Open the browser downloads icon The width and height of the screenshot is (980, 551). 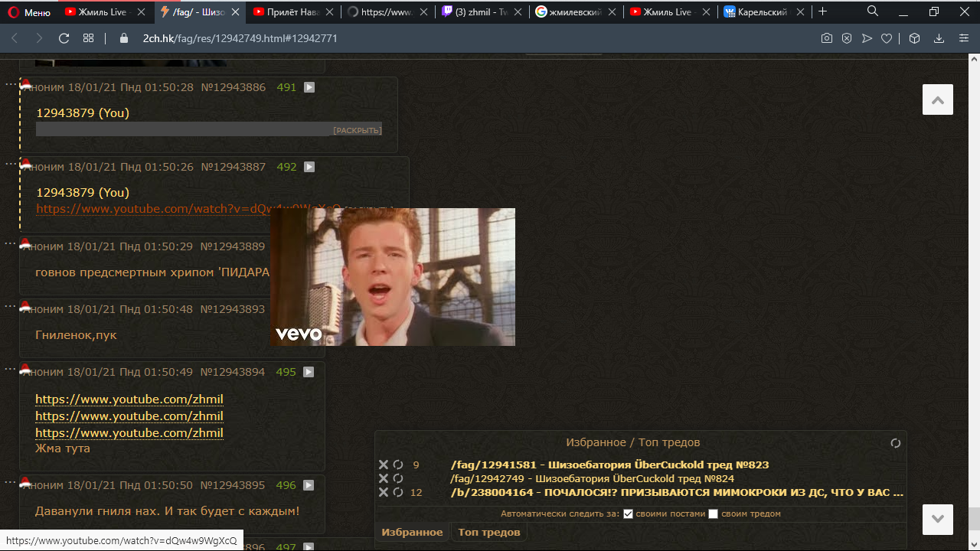pyautogui.click(x=939, y=38)
